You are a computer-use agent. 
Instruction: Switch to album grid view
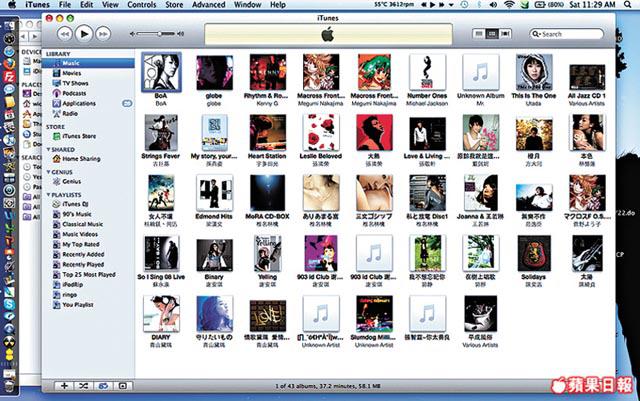click(x=492, y=34)
